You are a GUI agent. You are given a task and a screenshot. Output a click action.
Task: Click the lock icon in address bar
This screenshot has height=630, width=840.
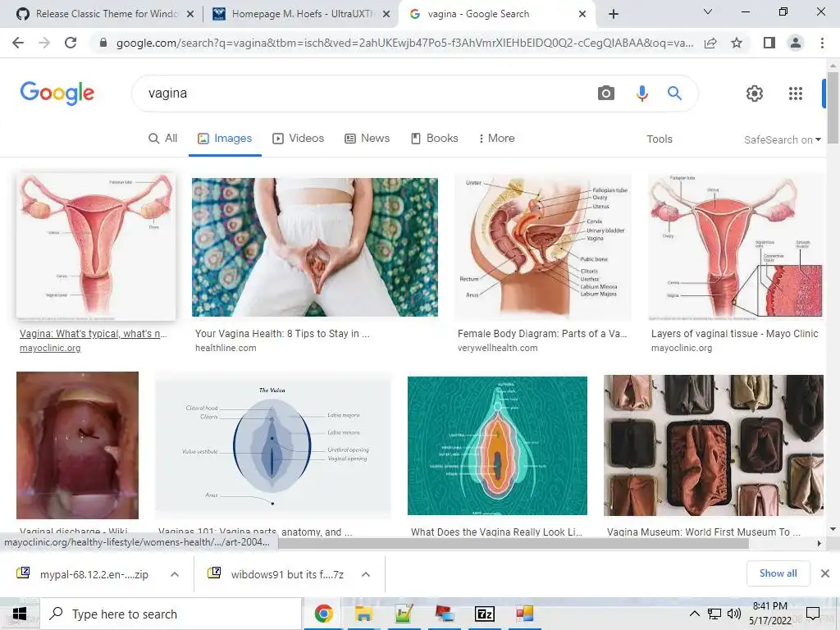[x=103, y=43]
